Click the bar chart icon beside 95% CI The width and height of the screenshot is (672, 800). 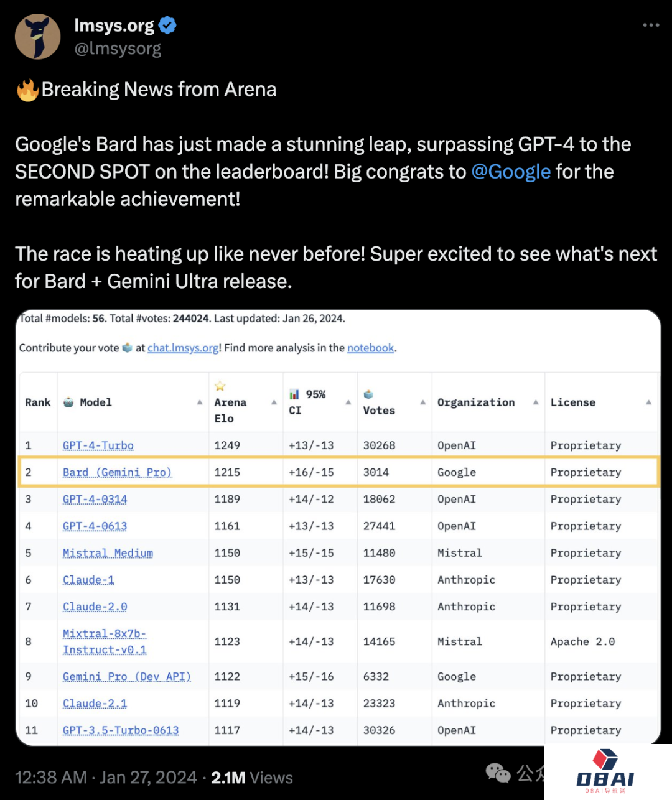(294, 394)
